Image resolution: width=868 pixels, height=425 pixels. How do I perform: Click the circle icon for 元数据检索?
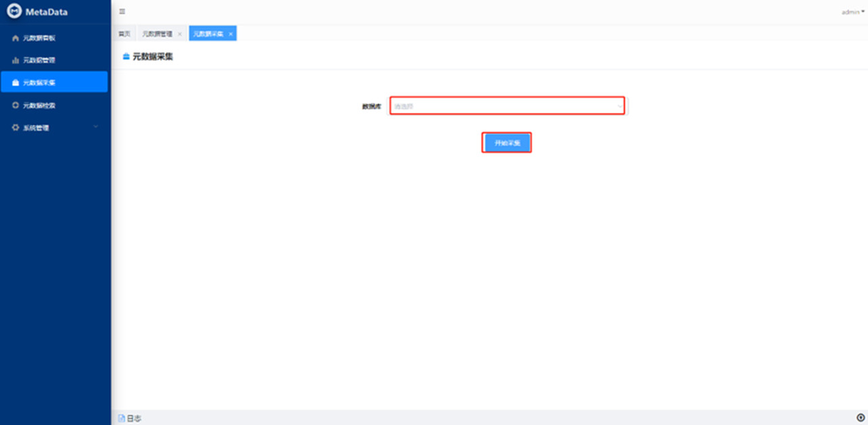[x=16, y=106]
